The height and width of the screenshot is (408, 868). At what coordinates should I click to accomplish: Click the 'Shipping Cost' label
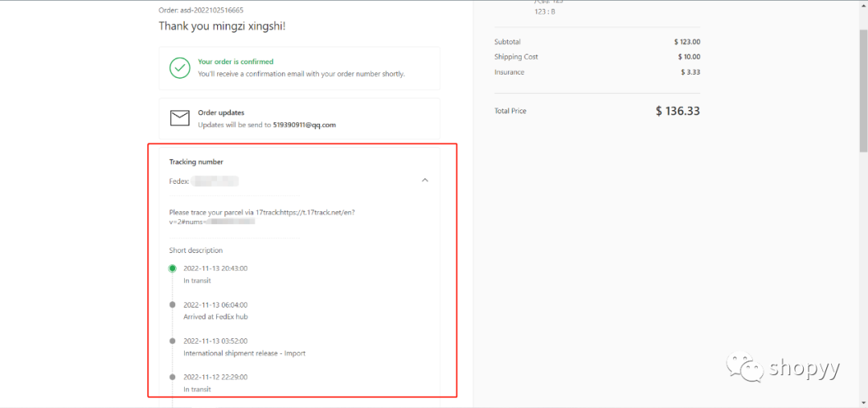tap(516, 57)
